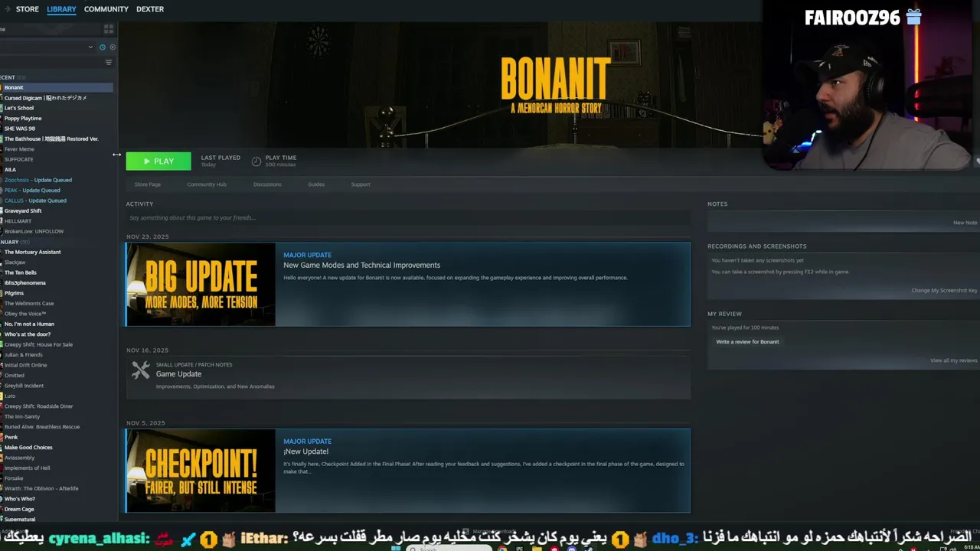Screen dimensions: 980x551
Task: Open the CHECKPOINT update thumbnail
Action: pos(201,471)
